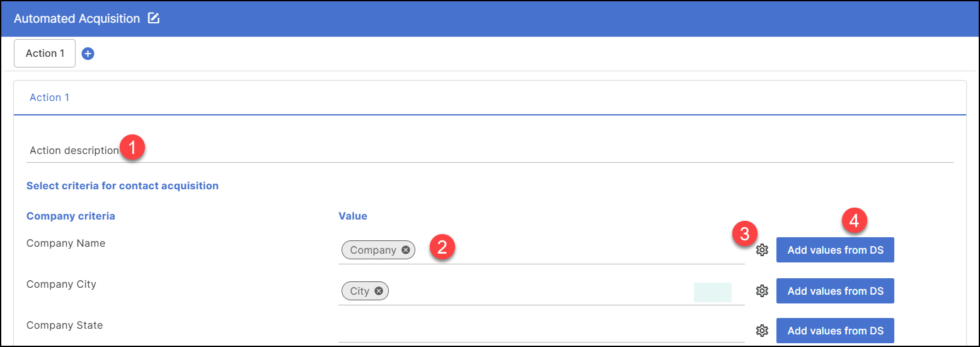
Task: Click the red step 4 marker badge
Action: [x=855, y=221]
